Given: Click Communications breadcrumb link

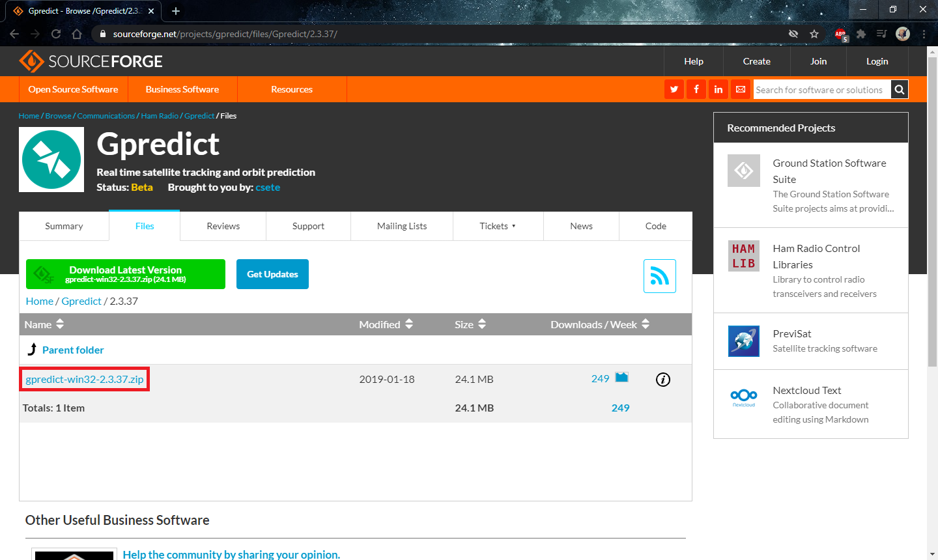Looking at the screenshot, I should [106, 116].
